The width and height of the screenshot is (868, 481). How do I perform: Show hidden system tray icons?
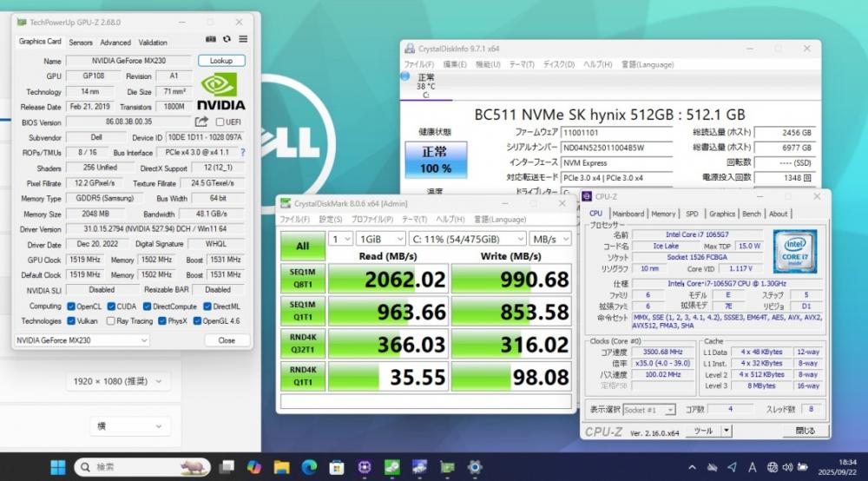(692, 467)
